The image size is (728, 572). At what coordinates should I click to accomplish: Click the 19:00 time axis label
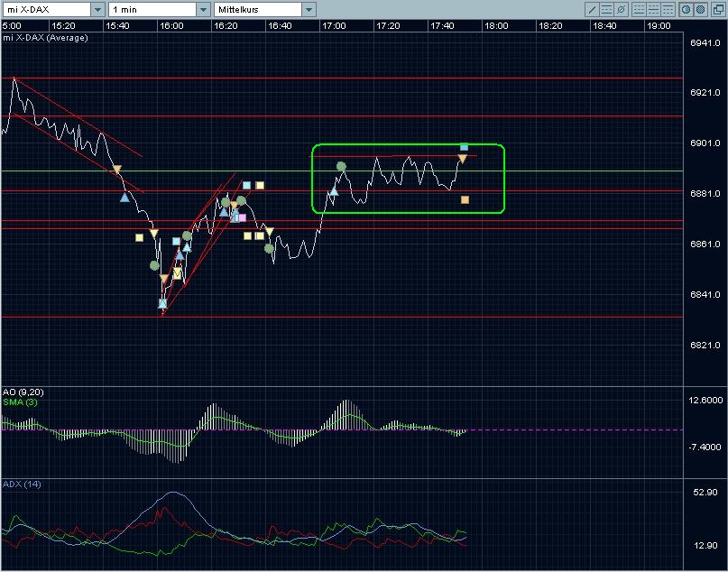(659, 26)
